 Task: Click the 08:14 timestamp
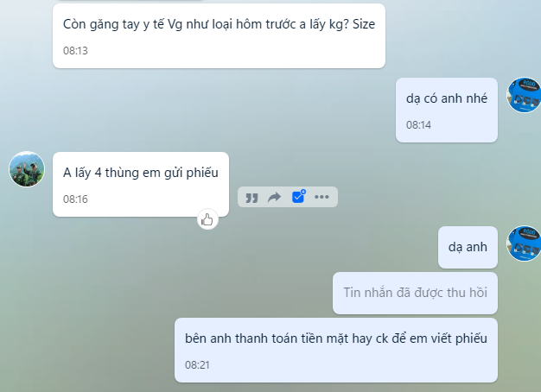(418, 125)
